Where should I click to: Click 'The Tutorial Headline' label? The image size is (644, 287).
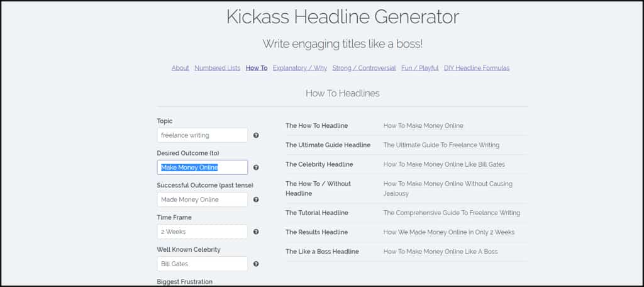pos(317,213)
